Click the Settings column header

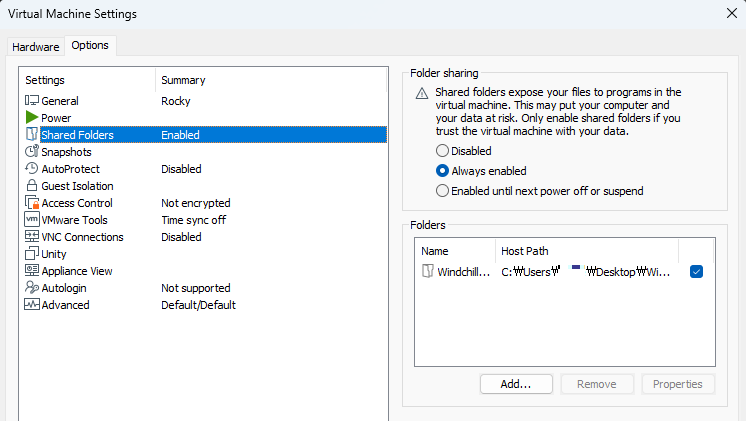point(88,80)
